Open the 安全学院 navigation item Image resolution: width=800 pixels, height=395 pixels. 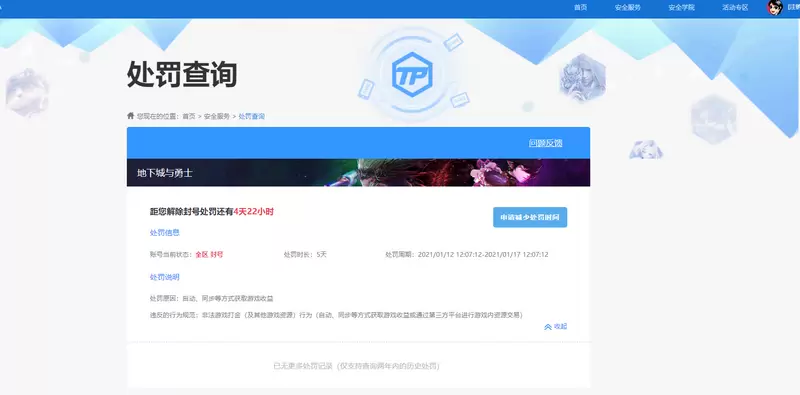click(681, 8)
